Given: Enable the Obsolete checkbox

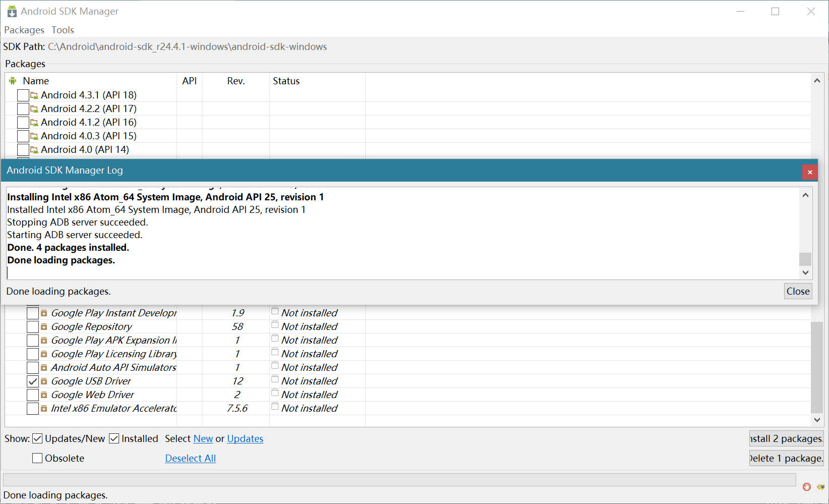Looking at the screenshot, I should (37, 458).
